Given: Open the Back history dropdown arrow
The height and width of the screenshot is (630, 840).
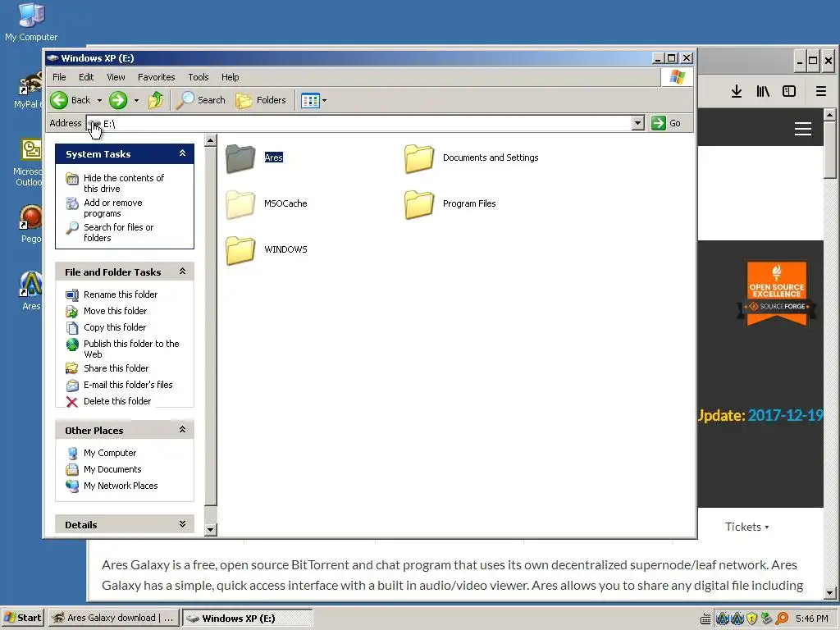Looking at the screenshot, I should point(99,100).
